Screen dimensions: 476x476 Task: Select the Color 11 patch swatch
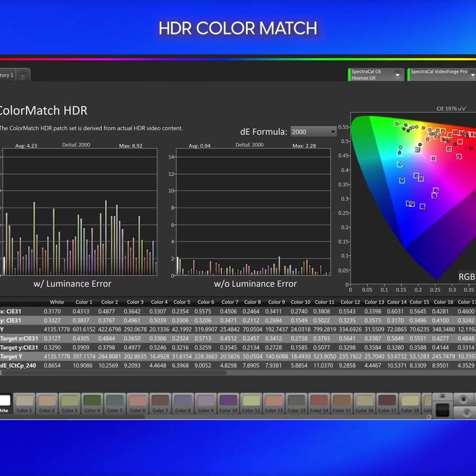251,403
